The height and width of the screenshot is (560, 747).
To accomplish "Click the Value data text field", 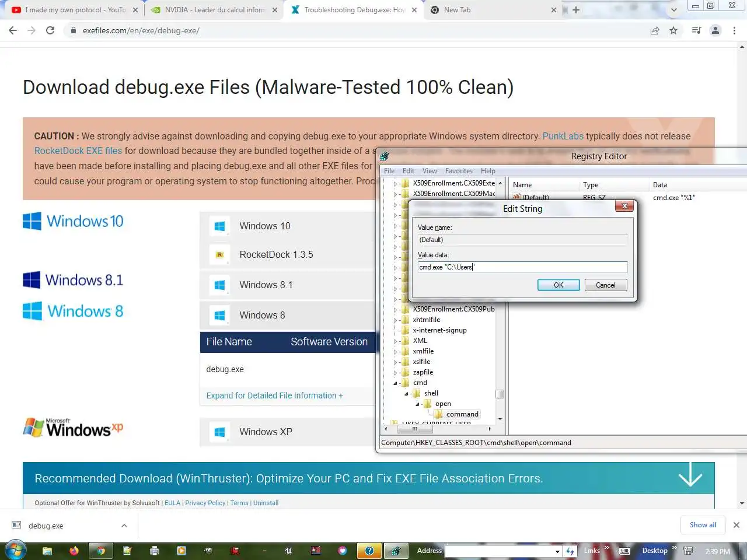I will pos(522,267).
